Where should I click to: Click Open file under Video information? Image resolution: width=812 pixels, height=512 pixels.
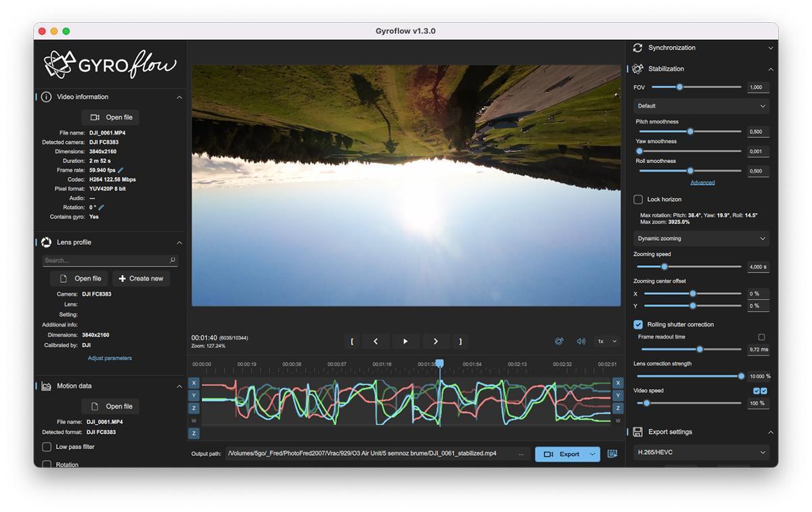coord(110,118)
